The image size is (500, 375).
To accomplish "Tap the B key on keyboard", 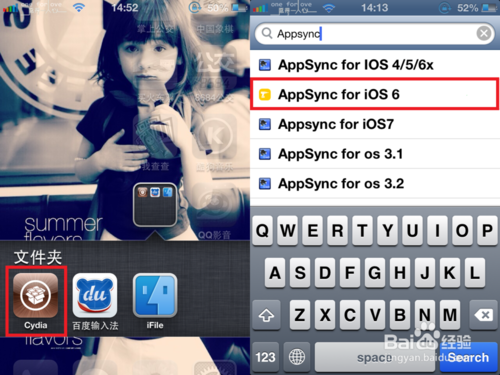I will (400, 315).
